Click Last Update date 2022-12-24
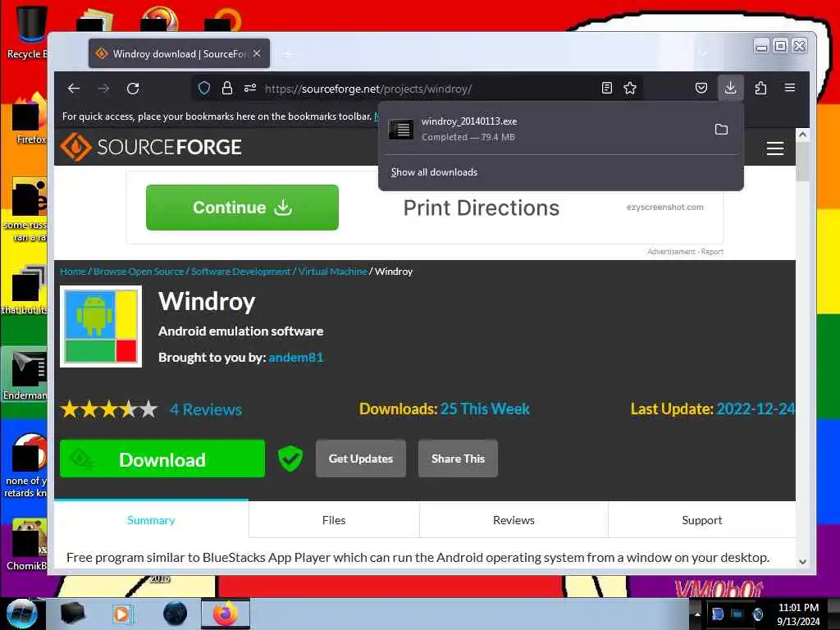Image resolution: width=840 pixels, height=630 pixels. [756, 409]
